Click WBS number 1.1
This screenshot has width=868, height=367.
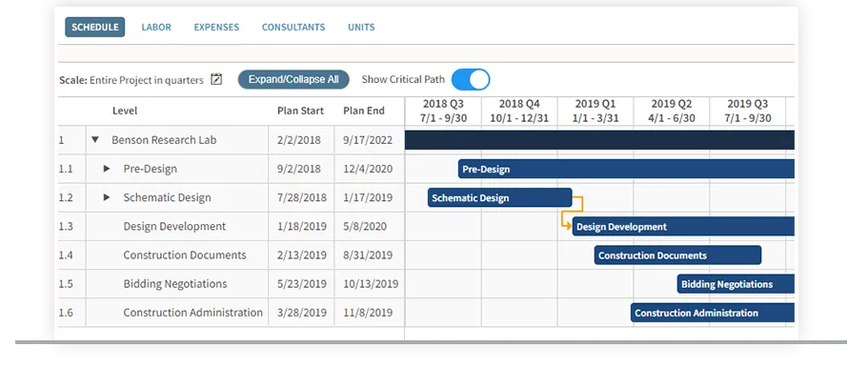coord(66,169)
